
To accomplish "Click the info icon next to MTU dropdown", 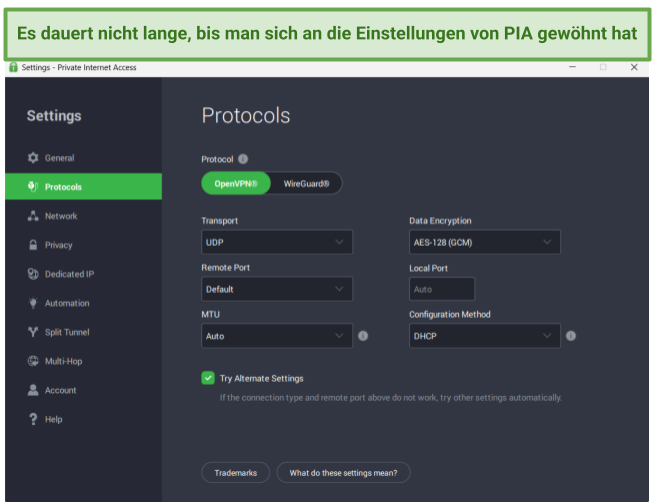I will (x=363, y=336).
